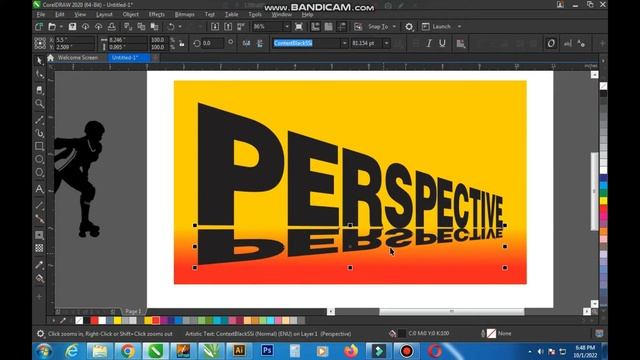Select the Pick tool in the toolbox
This screenshot has height=360, width=640.
click(x=39, y=61)
